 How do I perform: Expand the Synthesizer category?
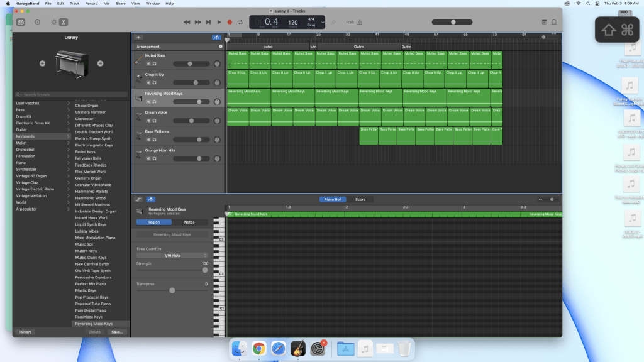42,169
